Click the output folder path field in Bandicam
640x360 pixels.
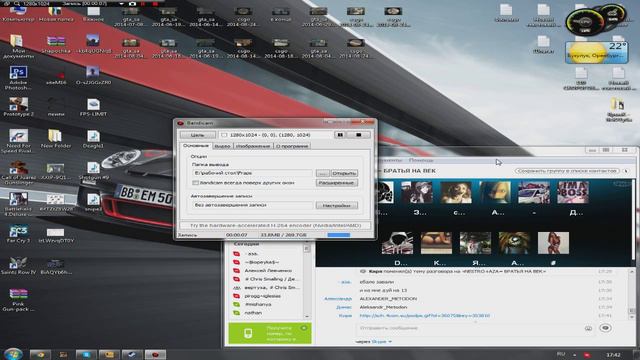pos(252,173)
